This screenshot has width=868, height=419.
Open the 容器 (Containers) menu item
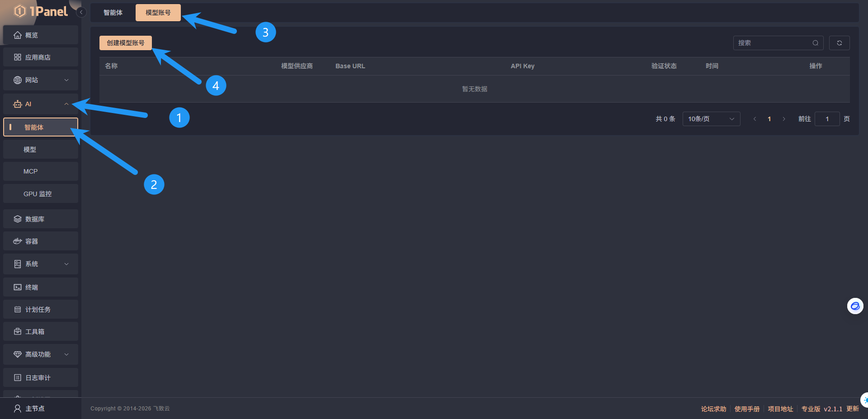click(x=32, y=241)
